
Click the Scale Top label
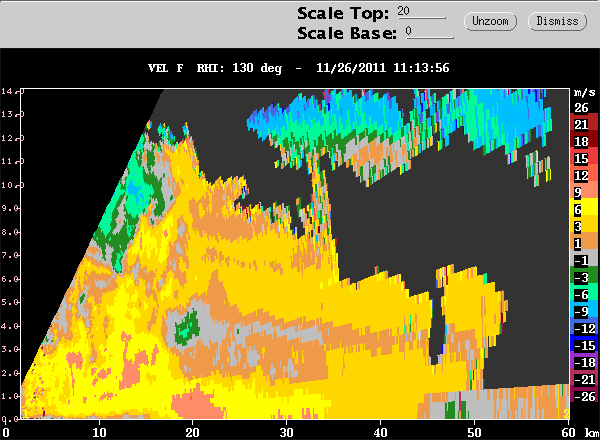click(x=343, y=13)
